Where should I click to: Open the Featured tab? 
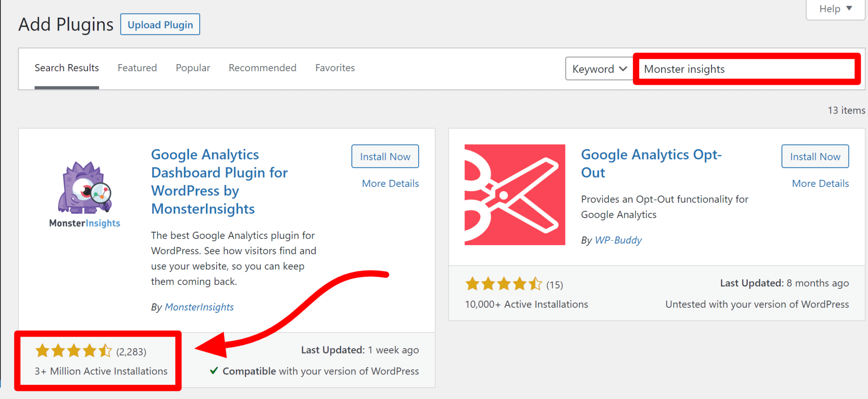coord(137,68)
